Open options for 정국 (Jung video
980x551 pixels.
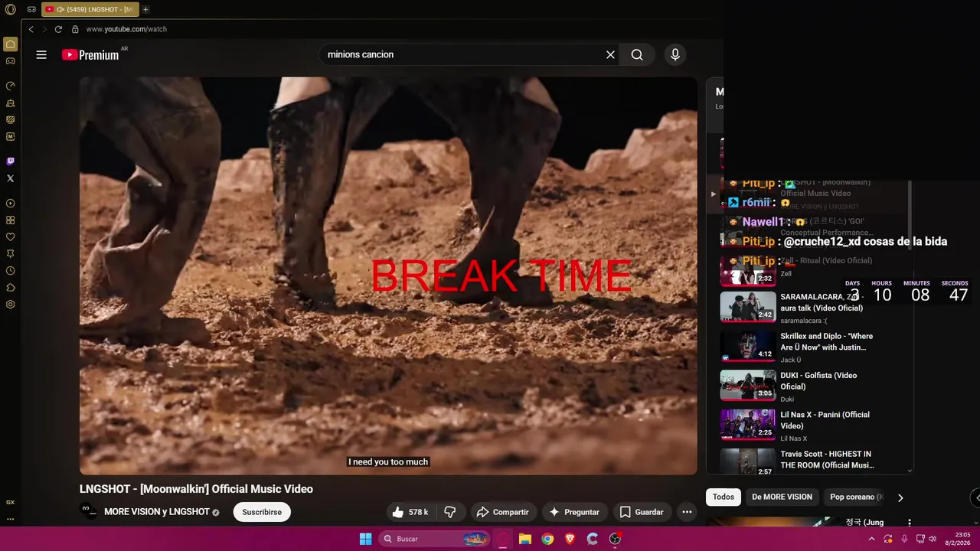pos(910,523)
